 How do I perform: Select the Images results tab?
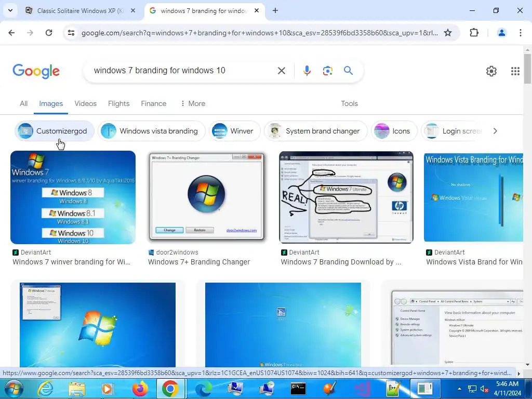pyautogui.click(x=51, y=103)
